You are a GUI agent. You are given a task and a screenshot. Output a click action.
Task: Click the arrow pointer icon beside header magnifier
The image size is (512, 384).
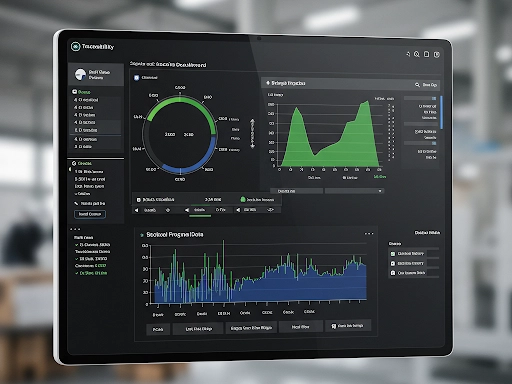pyautogui.click(x=408, y=54)
